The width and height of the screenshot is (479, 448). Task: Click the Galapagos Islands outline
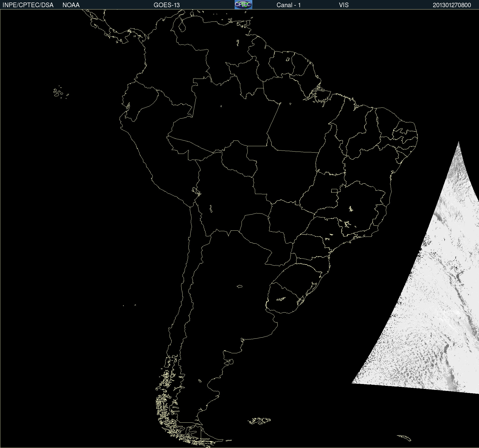(x=60, y=93)
